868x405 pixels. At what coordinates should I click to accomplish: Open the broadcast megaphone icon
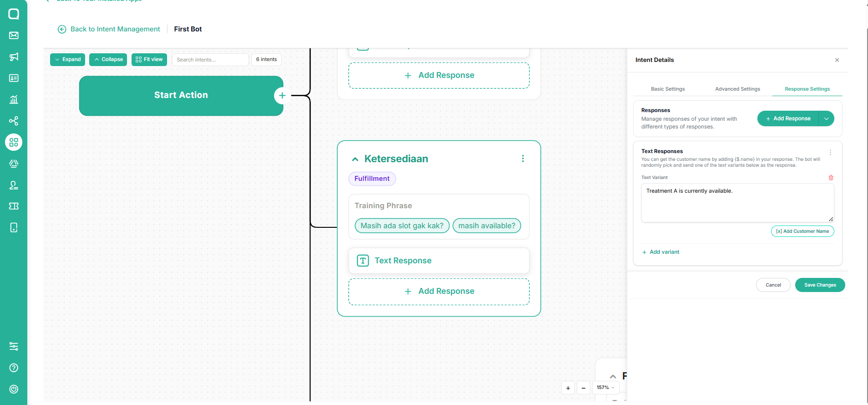14,57
